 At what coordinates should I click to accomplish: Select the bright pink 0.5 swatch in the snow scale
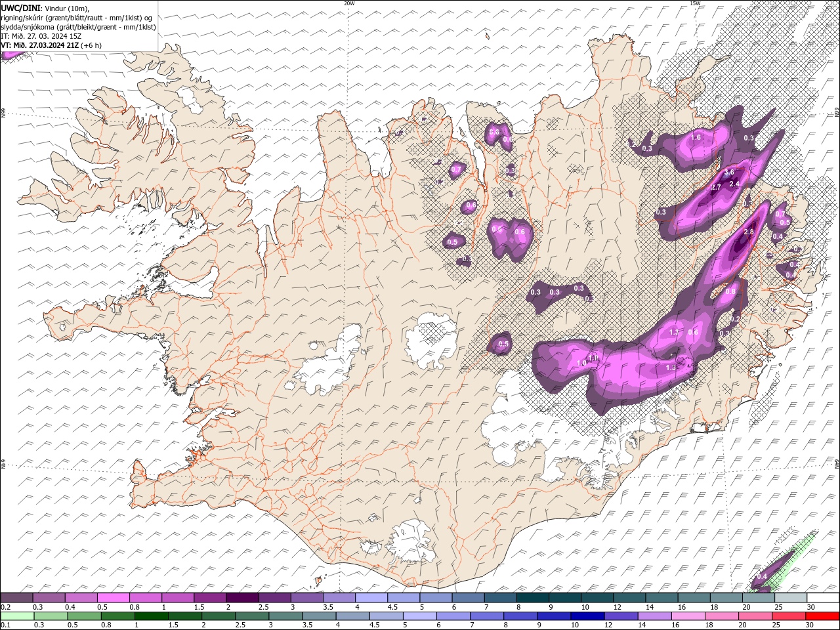[x=113, y=598]
